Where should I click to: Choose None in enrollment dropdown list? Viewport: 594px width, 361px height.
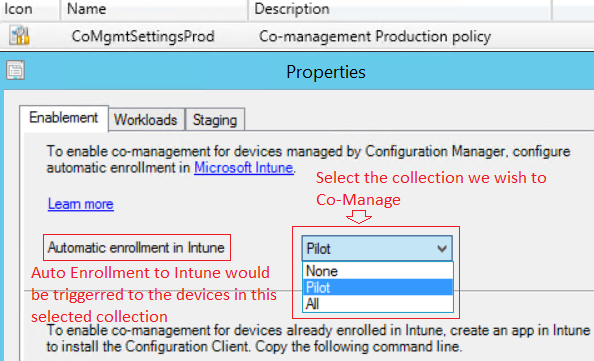(x=378, y=271)
